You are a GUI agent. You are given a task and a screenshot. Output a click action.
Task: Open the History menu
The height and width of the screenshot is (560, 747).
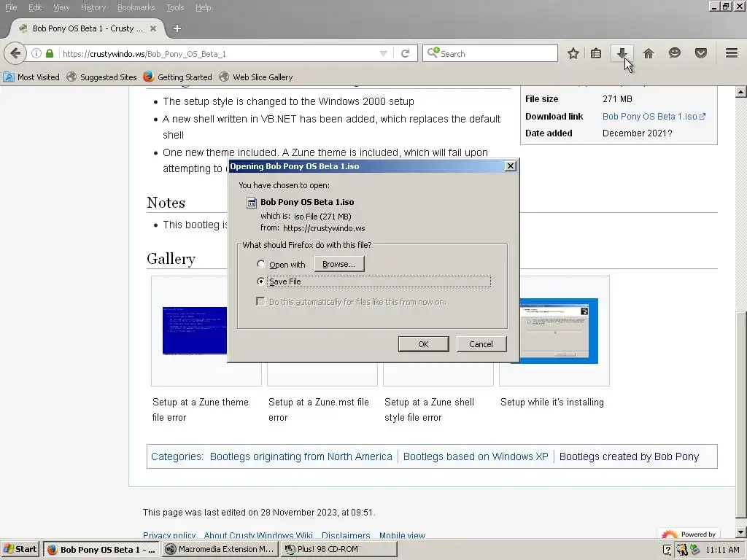tap(93, 7)
